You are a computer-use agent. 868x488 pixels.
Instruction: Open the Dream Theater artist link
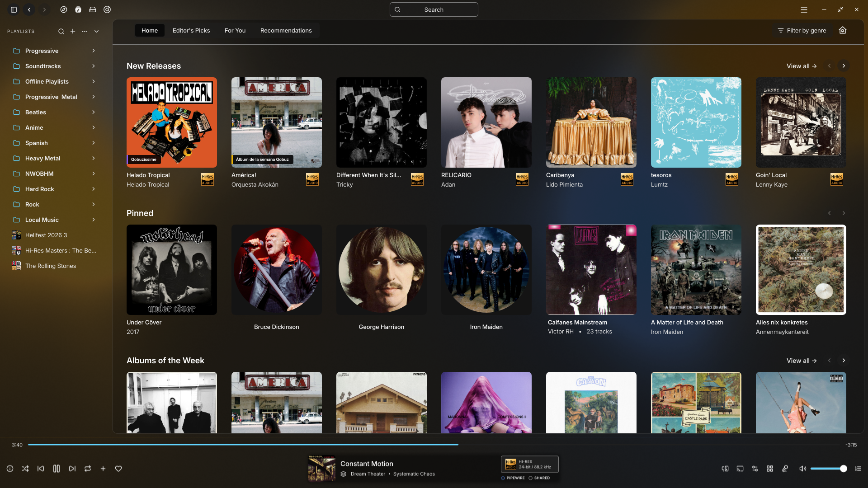(x=368, y=474)
